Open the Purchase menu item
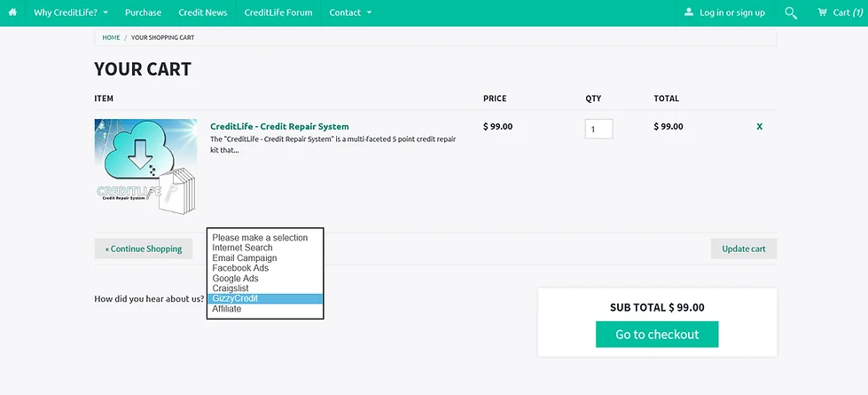This screenshot has width=868, height=395. (x=143, y=12)
